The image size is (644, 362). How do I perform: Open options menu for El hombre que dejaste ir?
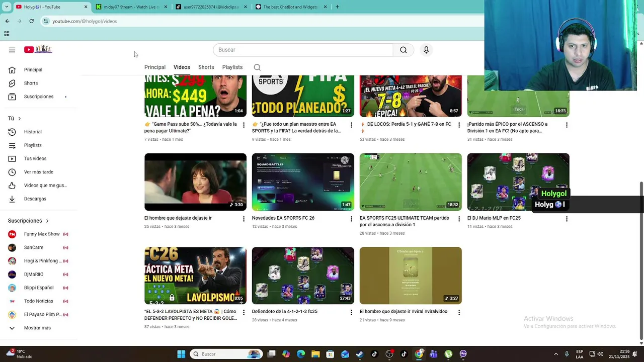coord(244,219)
